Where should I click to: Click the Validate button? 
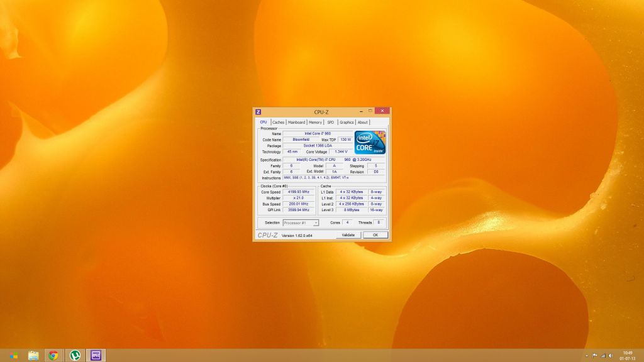(348, 235)
